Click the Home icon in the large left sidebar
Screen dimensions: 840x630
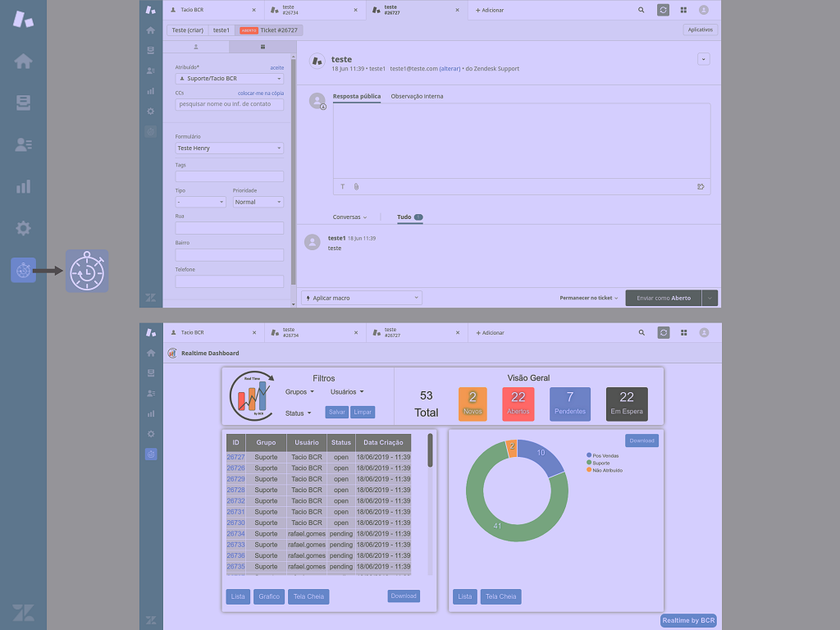23,62
